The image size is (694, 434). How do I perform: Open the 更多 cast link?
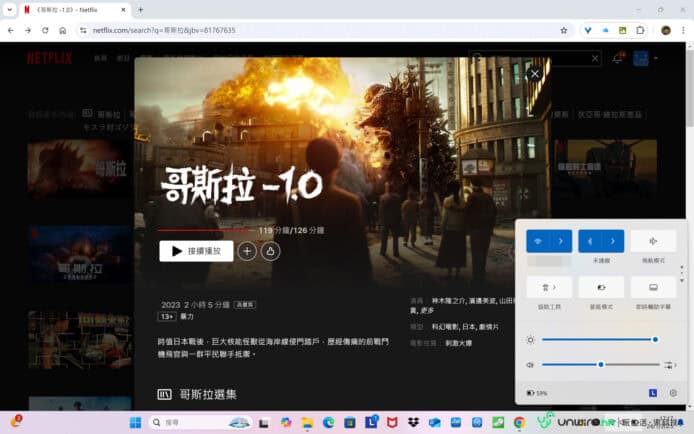tap(427, 311)
